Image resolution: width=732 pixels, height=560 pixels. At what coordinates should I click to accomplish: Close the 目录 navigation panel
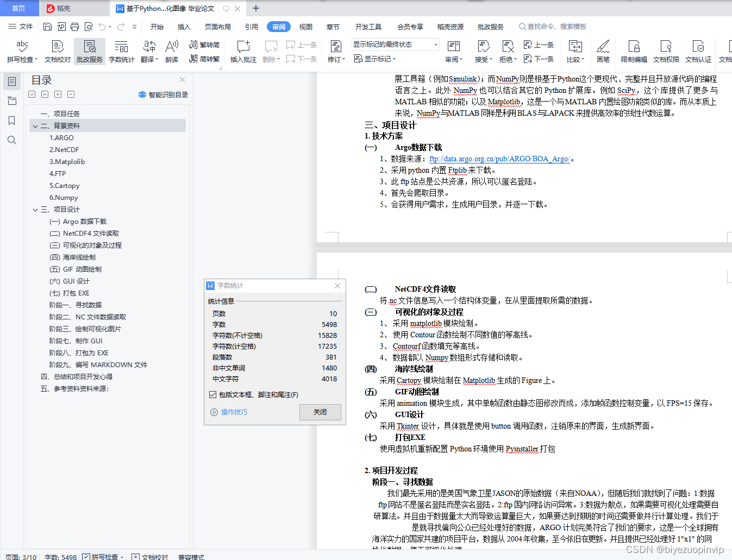click(183, 80)
